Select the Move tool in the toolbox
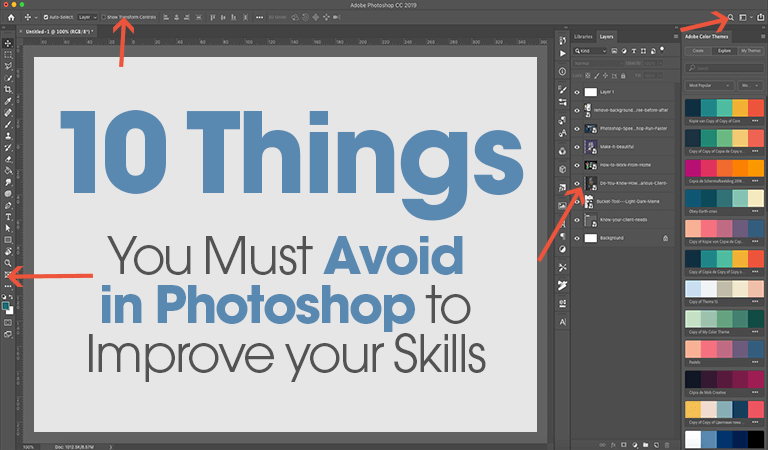The image size is (768, 450). (x=8, y=43)
